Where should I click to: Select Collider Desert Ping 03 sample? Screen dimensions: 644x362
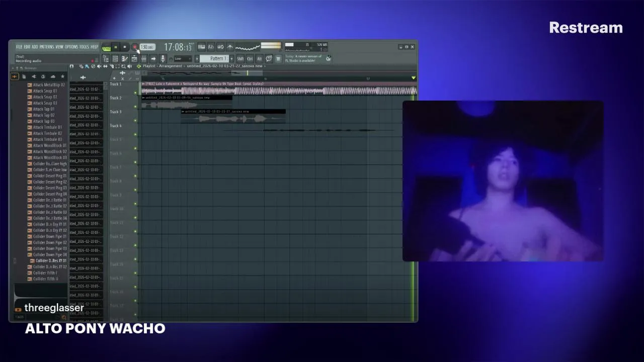point(50,188)
